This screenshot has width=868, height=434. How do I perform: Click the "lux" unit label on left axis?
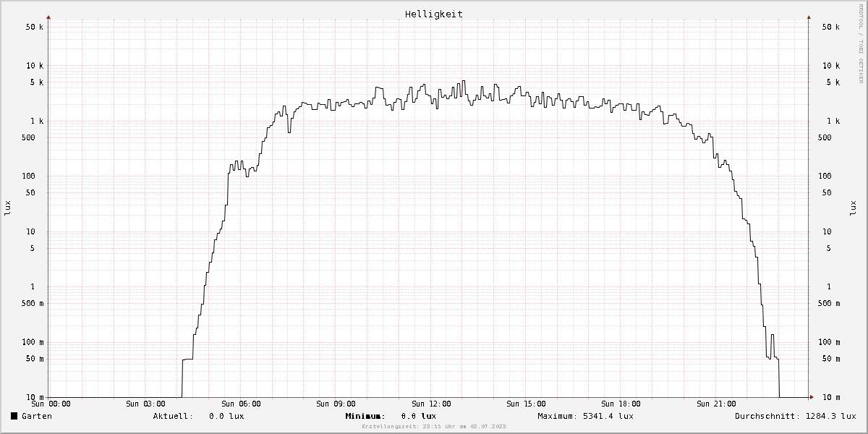click(8, 208)
